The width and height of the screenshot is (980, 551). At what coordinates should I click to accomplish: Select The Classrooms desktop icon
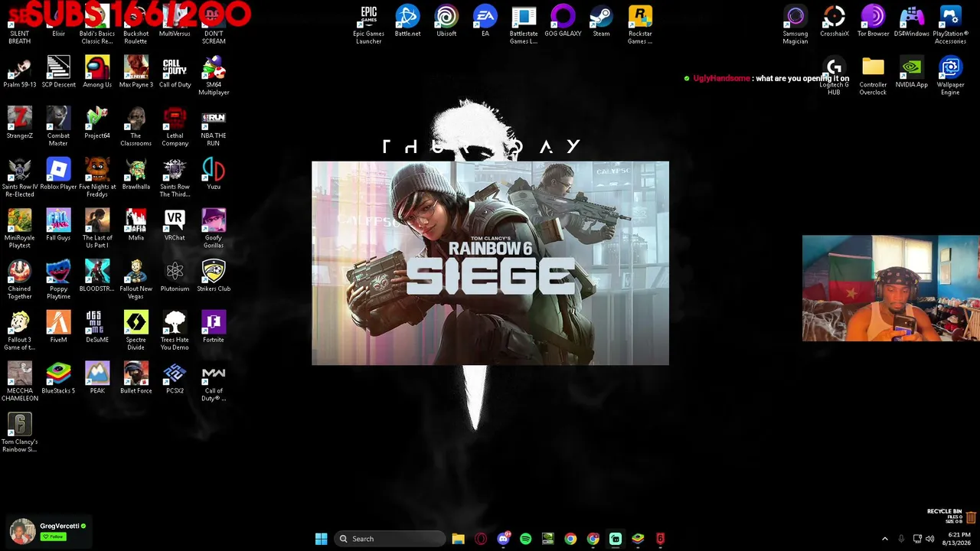point(136,127)
